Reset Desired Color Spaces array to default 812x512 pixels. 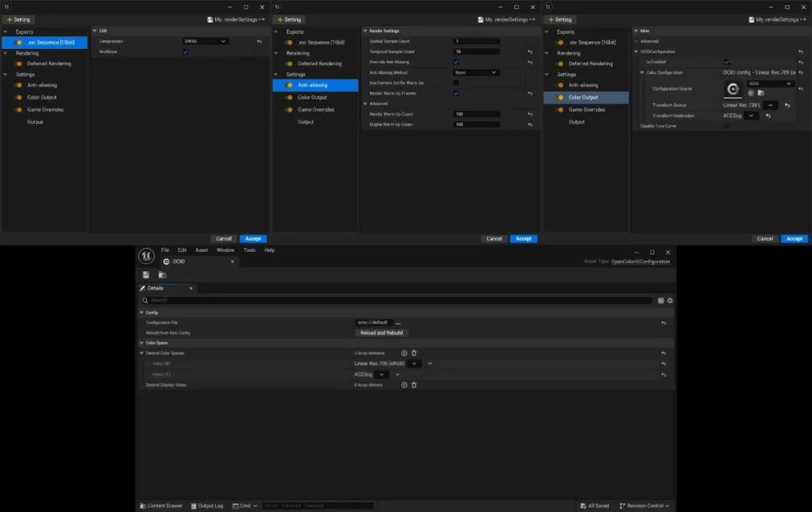(663, 353)
